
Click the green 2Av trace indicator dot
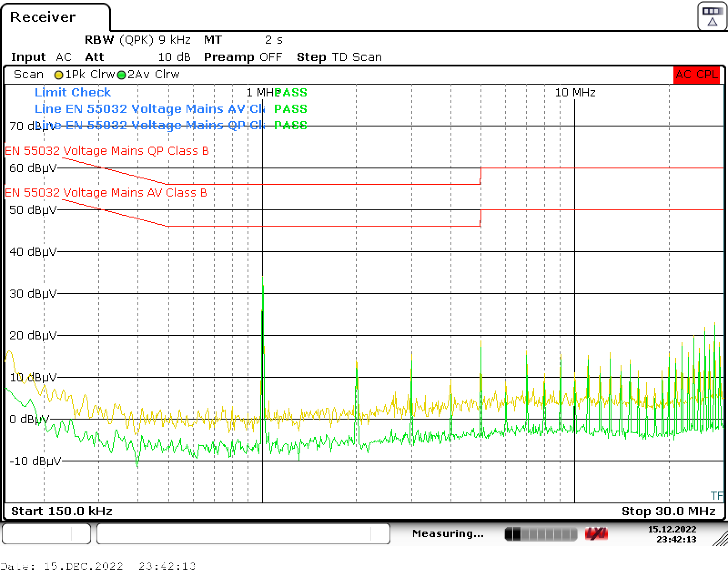point(121,74)
